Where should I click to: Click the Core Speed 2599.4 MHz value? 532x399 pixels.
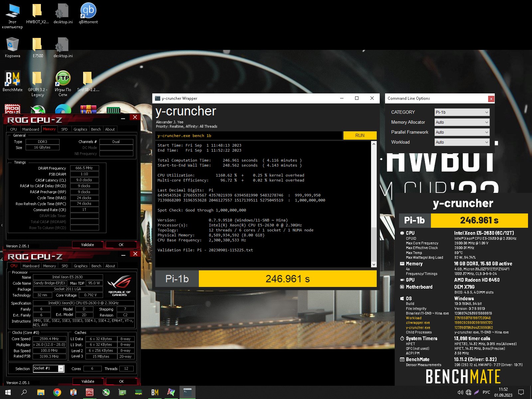tap(49, 339)
